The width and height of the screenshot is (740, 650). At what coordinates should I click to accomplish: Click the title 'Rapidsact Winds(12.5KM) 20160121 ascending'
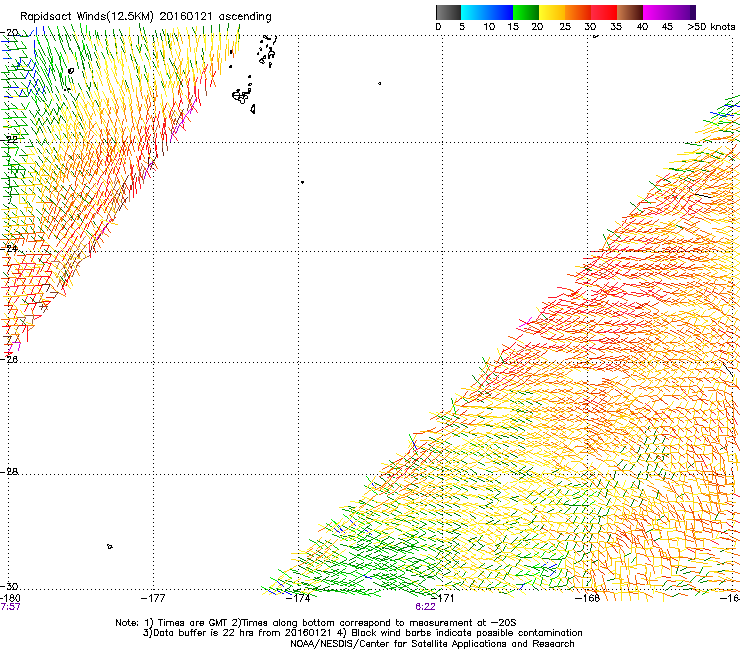pos(146,17)
